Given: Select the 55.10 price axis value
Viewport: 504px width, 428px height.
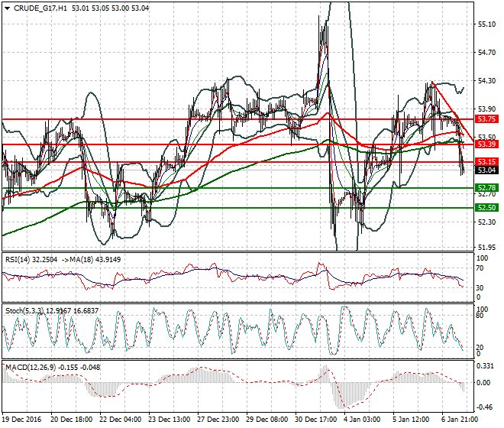Looking at the screenshot, I should 486,24.
